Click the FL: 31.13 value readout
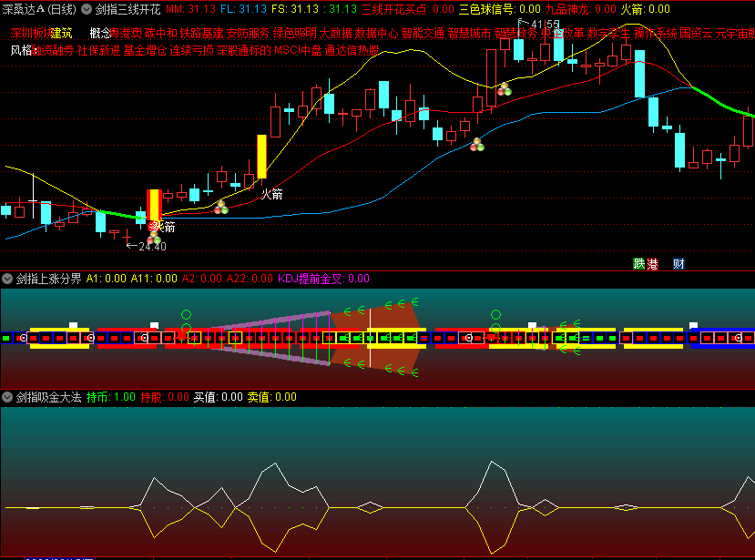Screen dimensions: 755x560 (244, 9)
